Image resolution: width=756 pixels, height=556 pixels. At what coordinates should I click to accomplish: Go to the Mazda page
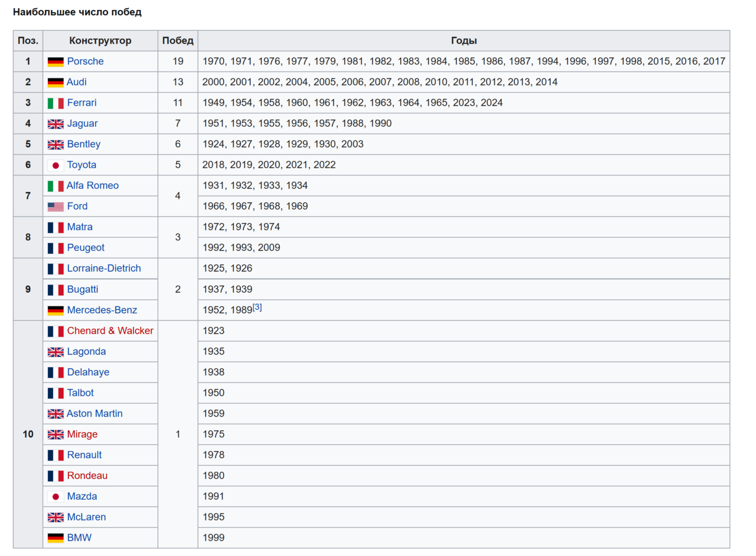click(x=82, y=496)
